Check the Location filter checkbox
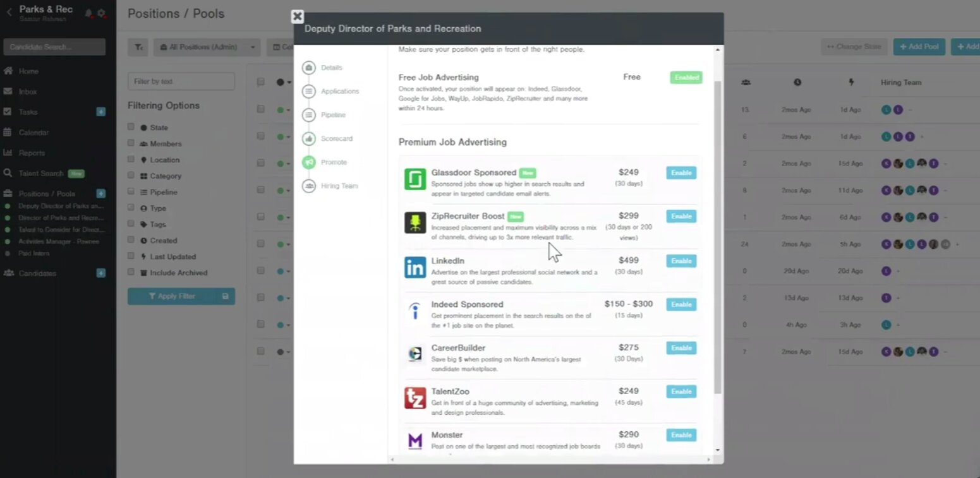 pos(131,159)
